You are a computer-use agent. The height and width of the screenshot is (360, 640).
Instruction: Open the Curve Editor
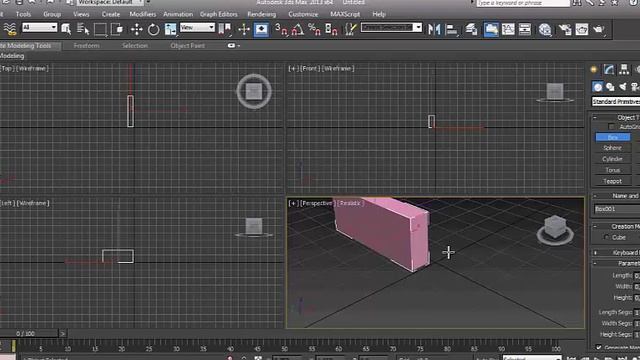(508, 29)
